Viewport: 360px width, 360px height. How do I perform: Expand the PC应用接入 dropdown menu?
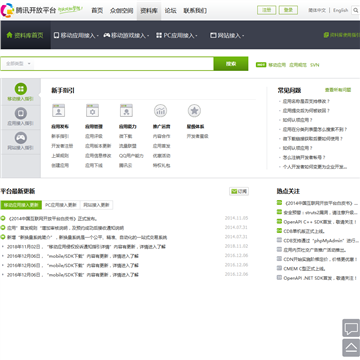tap(177, 35)
